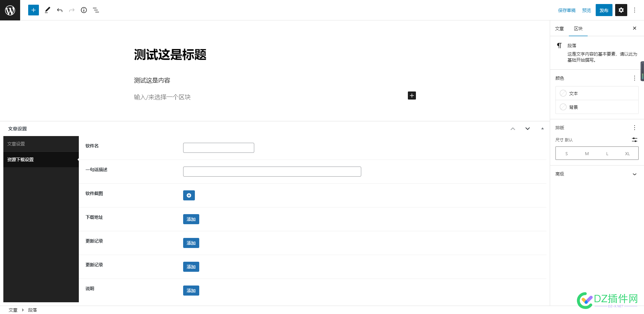Viewport: 644px width, 314px height.
Task: Open the 排版 panel options menu
Action: [x=635, y=128]
